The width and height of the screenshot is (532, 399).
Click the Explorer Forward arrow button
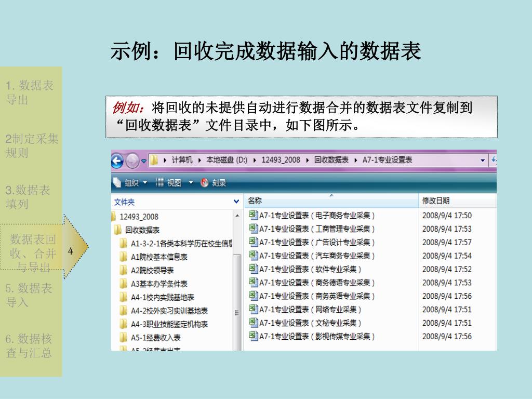click(x=132, y=161)
